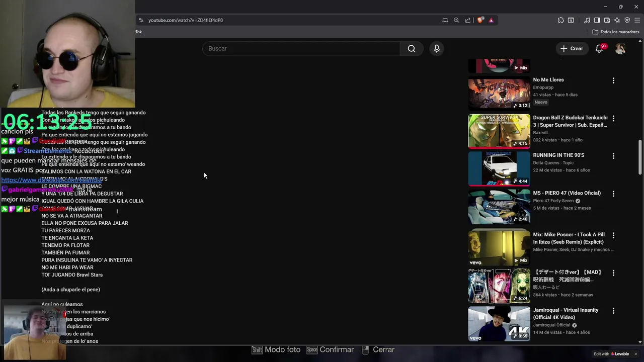
Task: Open the Brave VPN shield icon
Action: point(627,20)
